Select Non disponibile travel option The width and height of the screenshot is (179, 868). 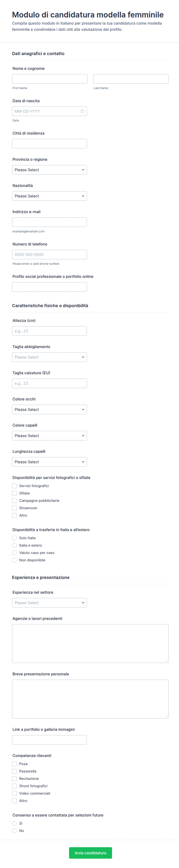[x=14, y=560]
